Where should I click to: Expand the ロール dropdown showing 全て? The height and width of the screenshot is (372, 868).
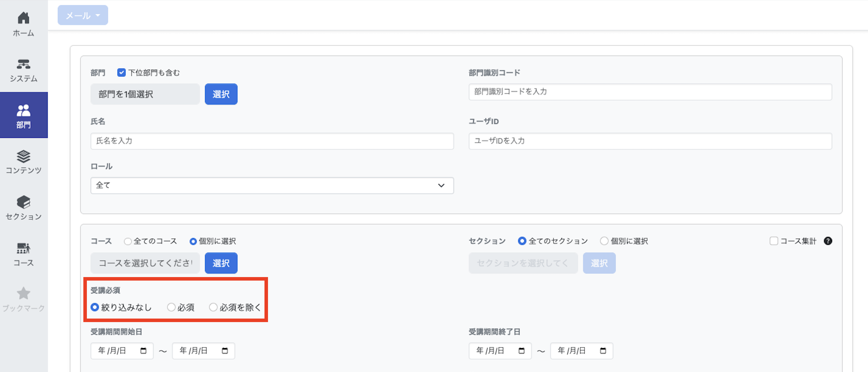272,185
